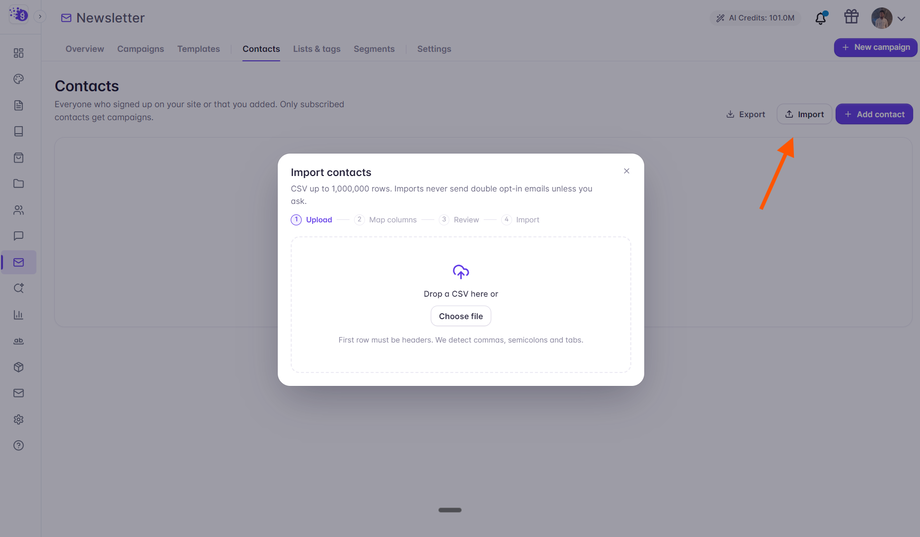Select the active newsletter envelope sidebar icon
Viewport: 920px width, 537px height.
(19, 262)
